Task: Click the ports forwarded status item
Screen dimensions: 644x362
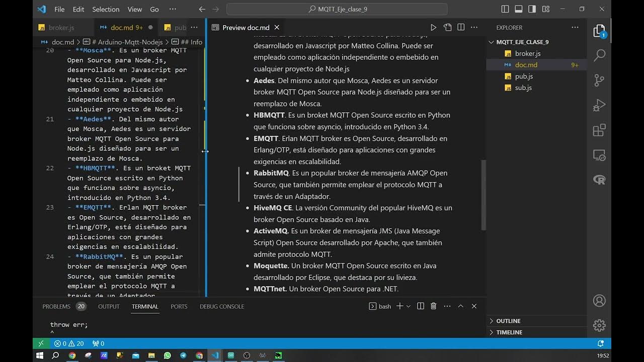Action: tap(98, 343)
